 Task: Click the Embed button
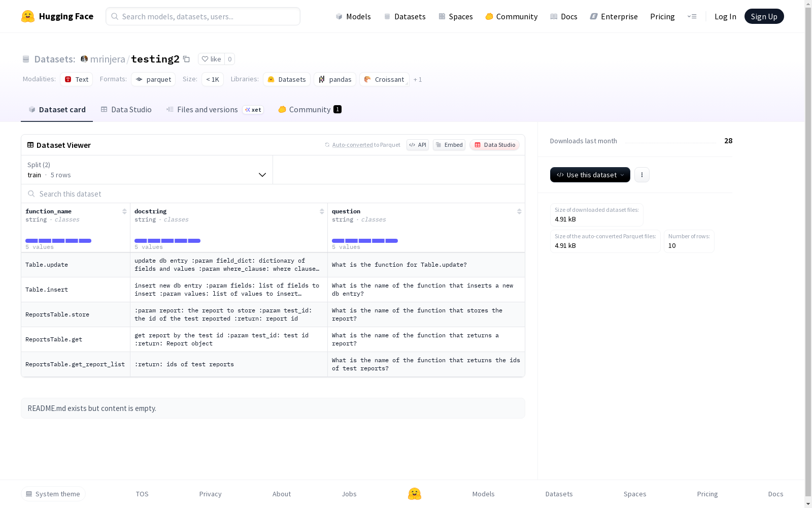[x=449, y=145]
